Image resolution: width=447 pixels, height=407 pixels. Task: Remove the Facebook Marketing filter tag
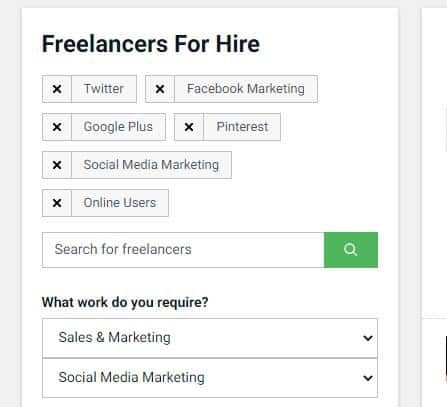click(x=160, y=89)
